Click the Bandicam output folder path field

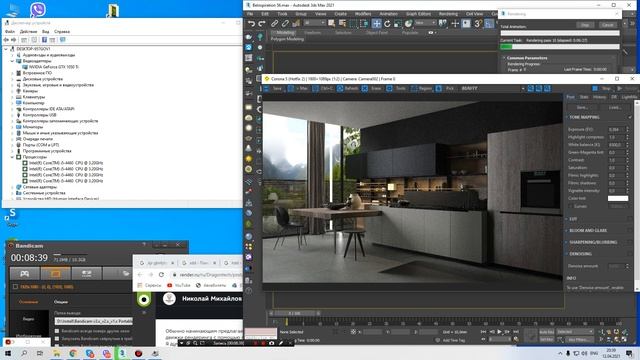(93, 321)
